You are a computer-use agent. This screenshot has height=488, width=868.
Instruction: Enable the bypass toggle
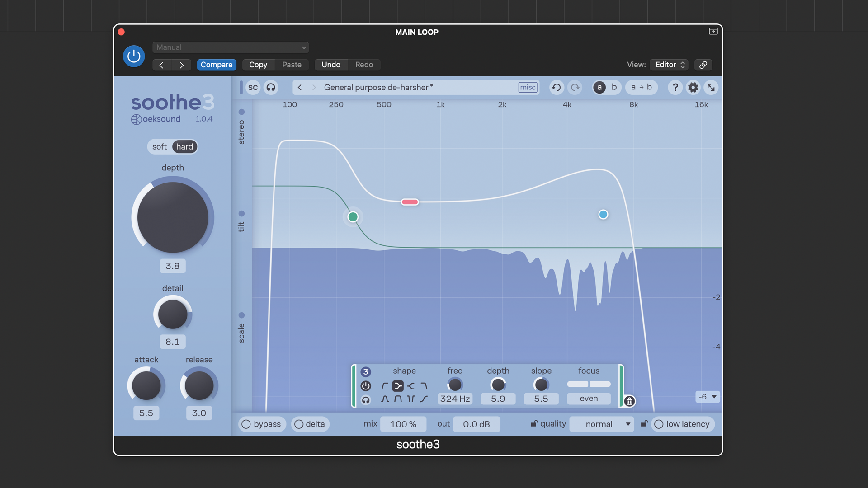point(262,424)
